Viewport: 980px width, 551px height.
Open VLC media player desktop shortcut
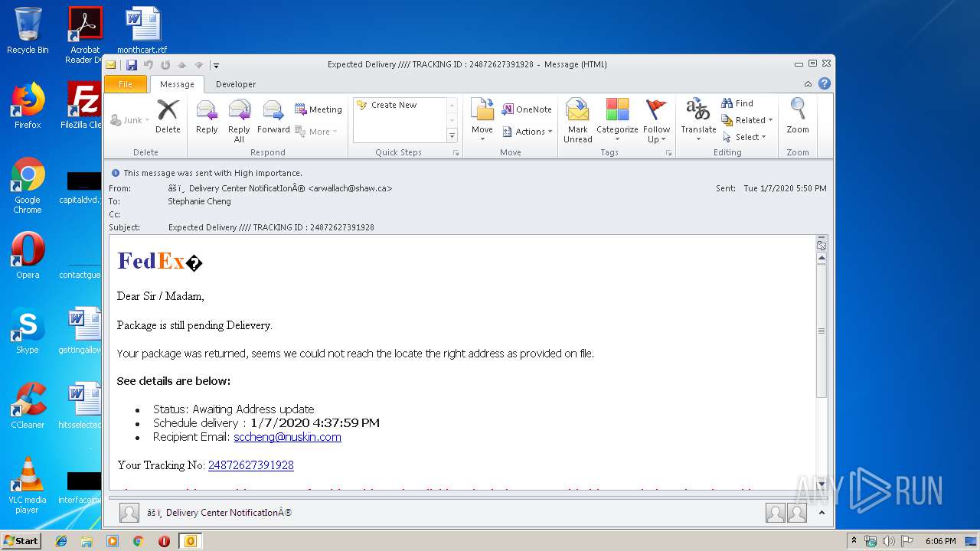tap(28, 485)
